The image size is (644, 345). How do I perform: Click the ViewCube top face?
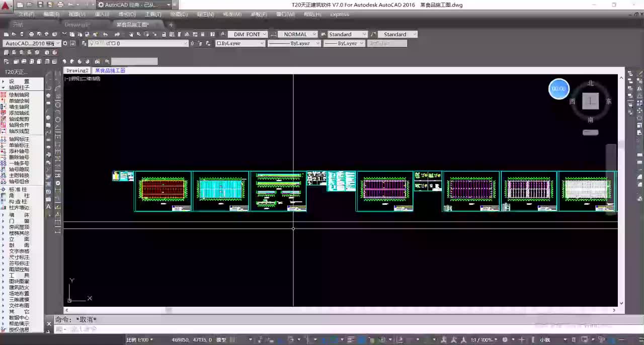tap(590, 101)
